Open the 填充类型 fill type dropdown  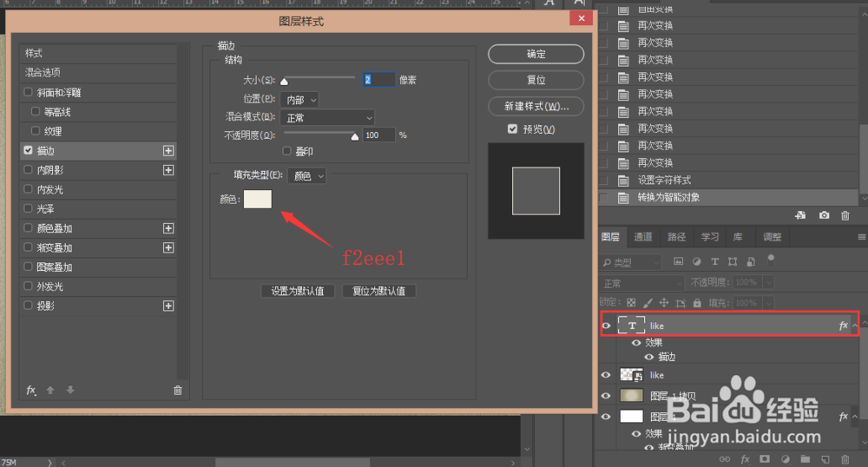306,176
